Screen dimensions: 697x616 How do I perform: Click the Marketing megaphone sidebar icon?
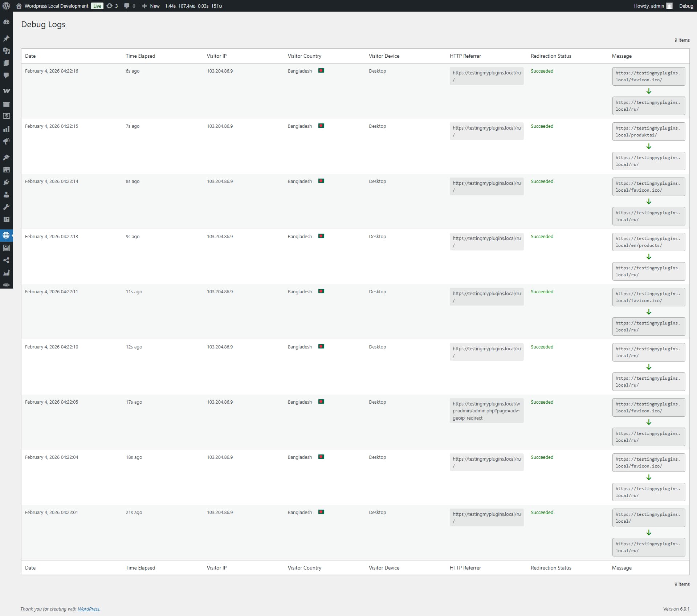pyautogui.click(x=6, y=141)
